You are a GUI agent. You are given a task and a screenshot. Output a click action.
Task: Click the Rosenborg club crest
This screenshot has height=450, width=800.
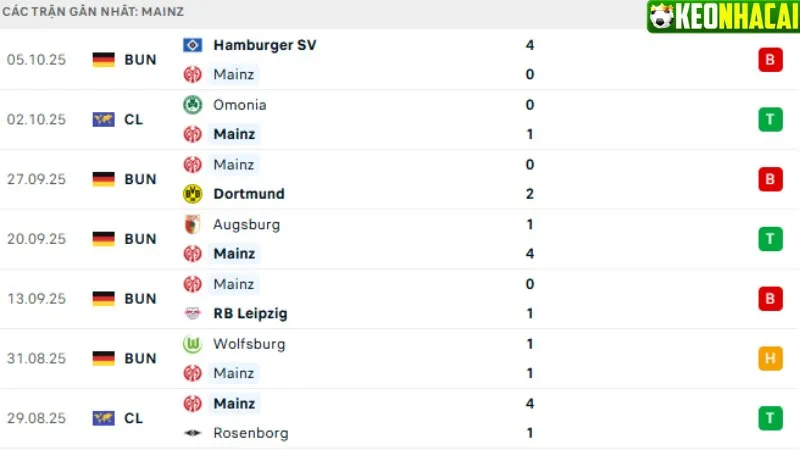click(193, 433)
